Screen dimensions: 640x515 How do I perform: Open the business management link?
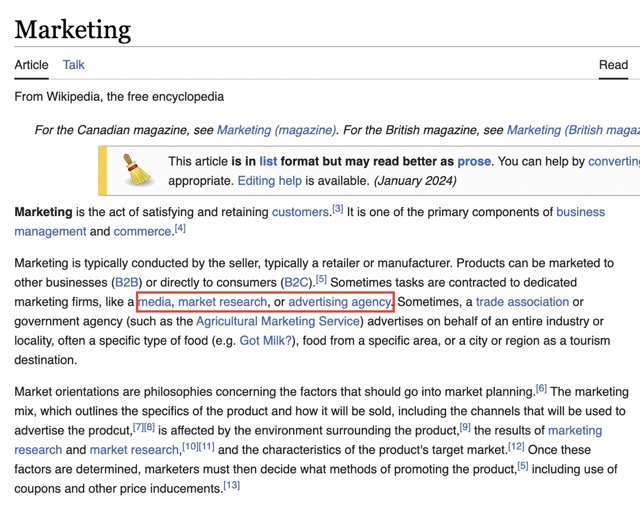(x=580, y=212)
